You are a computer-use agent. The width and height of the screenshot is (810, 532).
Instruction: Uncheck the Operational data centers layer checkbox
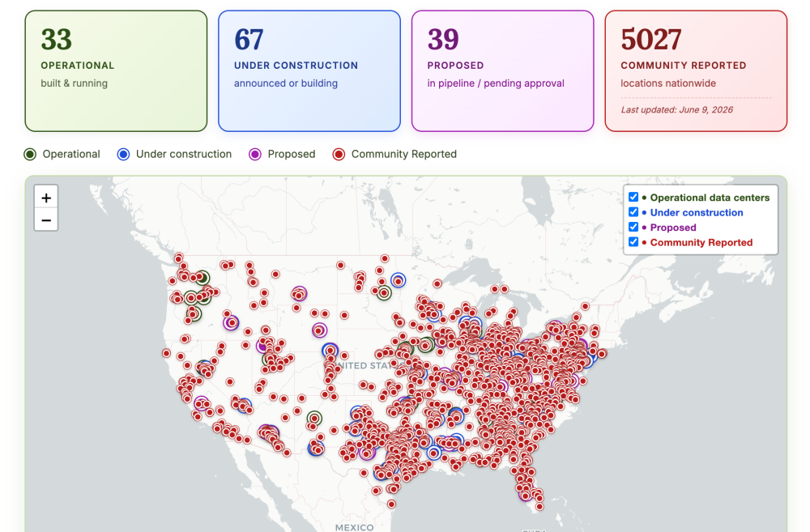pos(633,197)
